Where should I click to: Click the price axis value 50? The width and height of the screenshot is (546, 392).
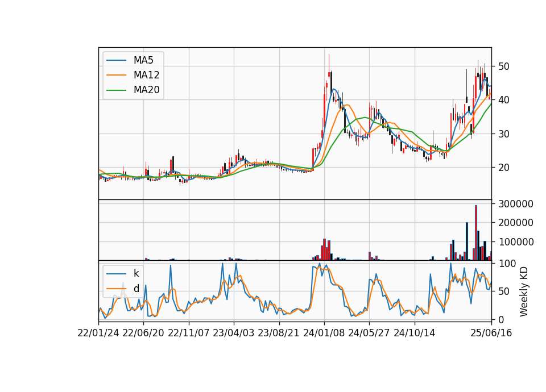pyautogui.click(x=503, y=66)
